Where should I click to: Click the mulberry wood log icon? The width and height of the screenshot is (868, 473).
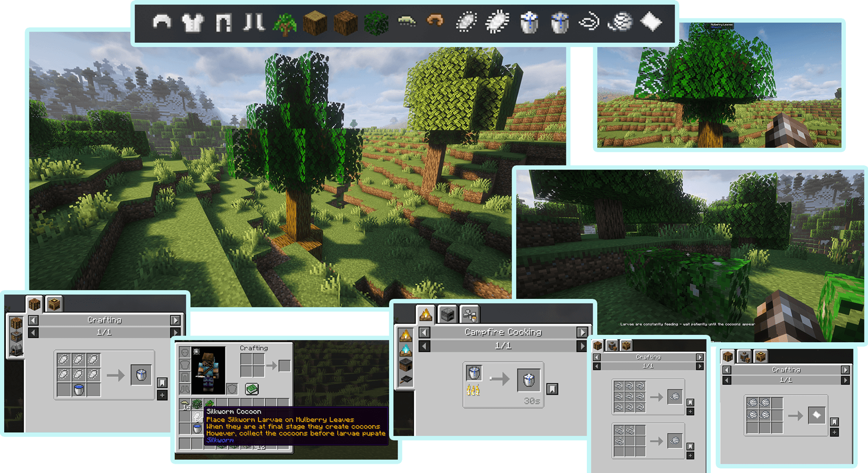[315, 23]
